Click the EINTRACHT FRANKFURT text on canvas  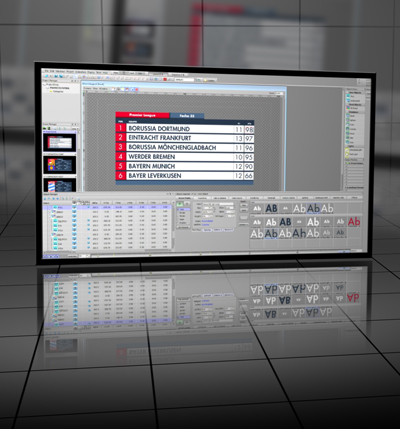pyautogui.click(x=160, y=138)
